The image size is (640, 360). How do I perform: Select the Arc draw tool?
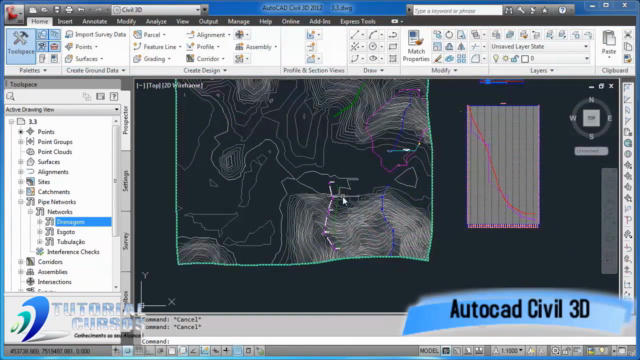pyautogui.click(x=373, y=35)
